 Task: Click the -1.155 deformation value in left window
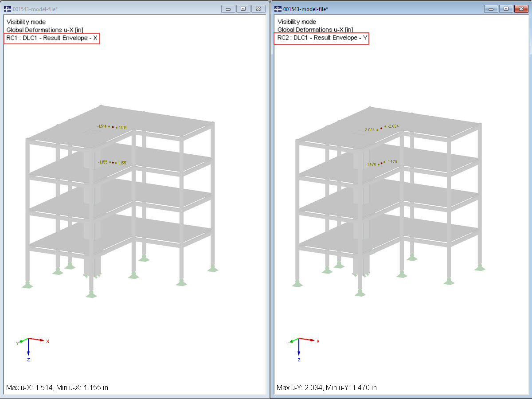(x=103, y=162)
